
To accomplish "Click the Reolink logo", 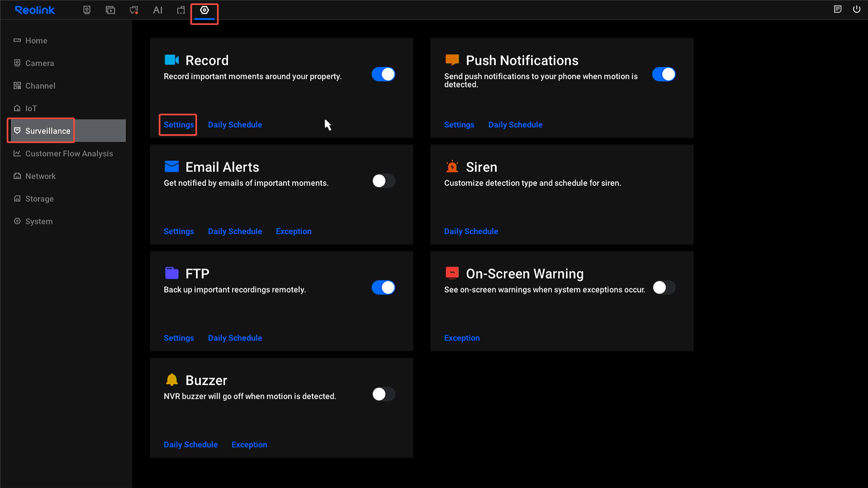I will point(35,10).
